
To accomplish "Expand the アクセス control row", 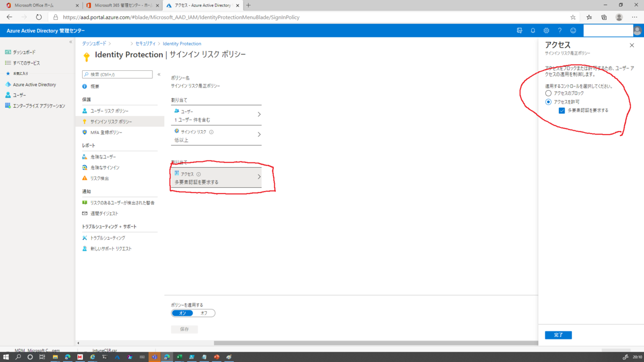I will pyautogui.click(x=216, y=178).
